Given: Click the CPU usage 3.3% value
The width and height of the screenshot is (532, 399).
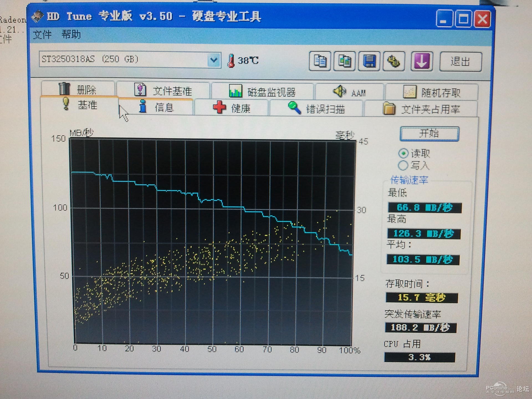Looking at the screenshot, I should 420,357.
